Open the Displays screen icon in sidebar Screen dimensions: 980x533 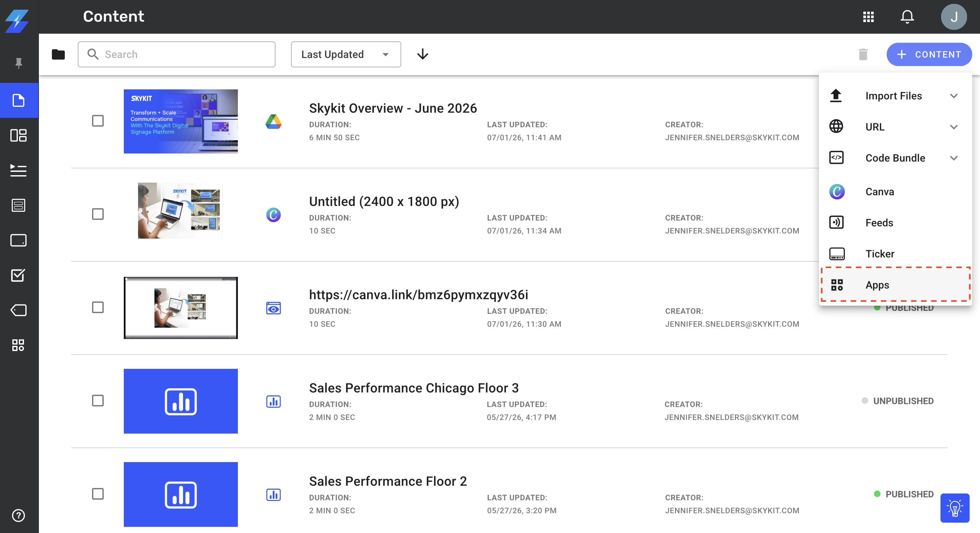[19, 240]
